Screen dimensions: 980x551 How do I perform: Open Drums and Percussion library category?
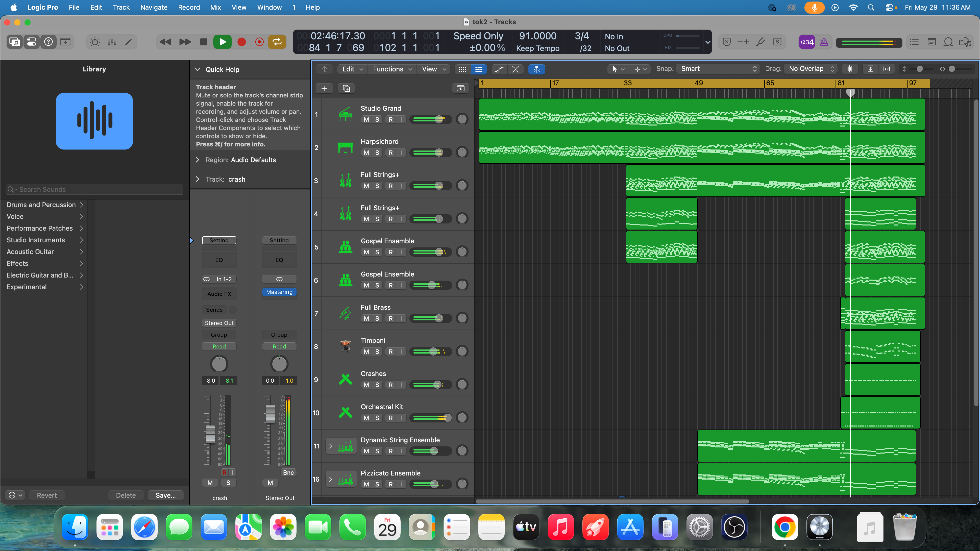pyautogui.click(x=44, y=205)
